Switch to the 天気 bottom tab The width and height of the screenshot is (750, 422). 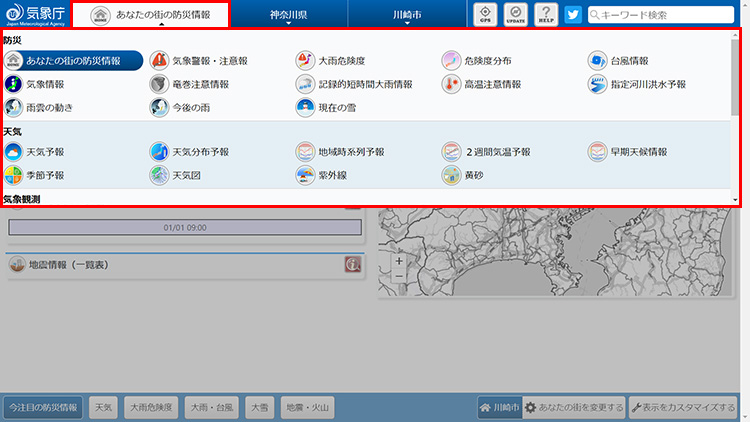(x=103, y=408)
